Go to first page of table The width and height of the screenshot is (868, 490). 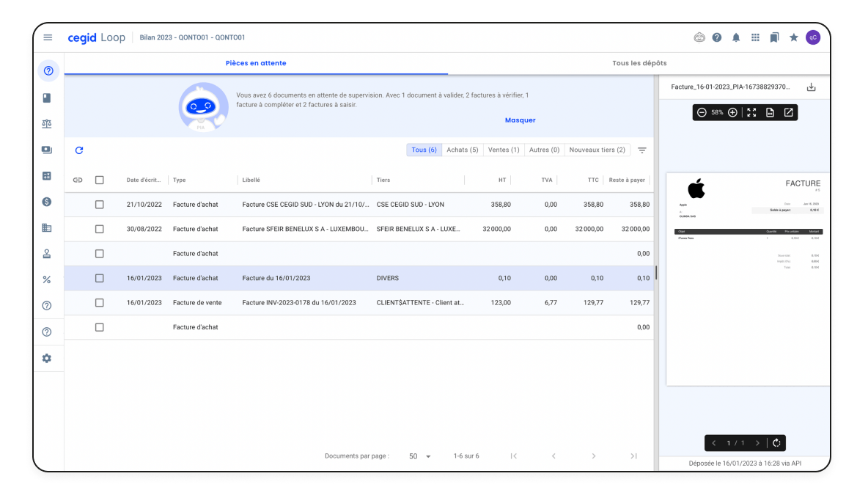(514, 456)
